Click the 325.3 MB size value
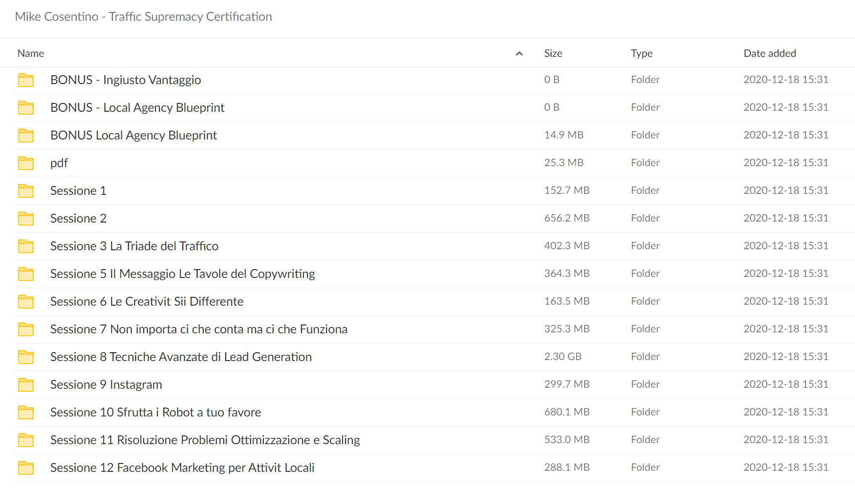 tap(567, 329)
